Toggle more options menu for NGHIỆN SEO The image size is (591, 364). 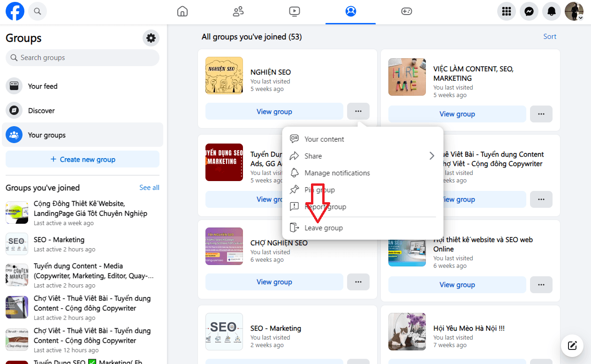[x=358, y=112]
